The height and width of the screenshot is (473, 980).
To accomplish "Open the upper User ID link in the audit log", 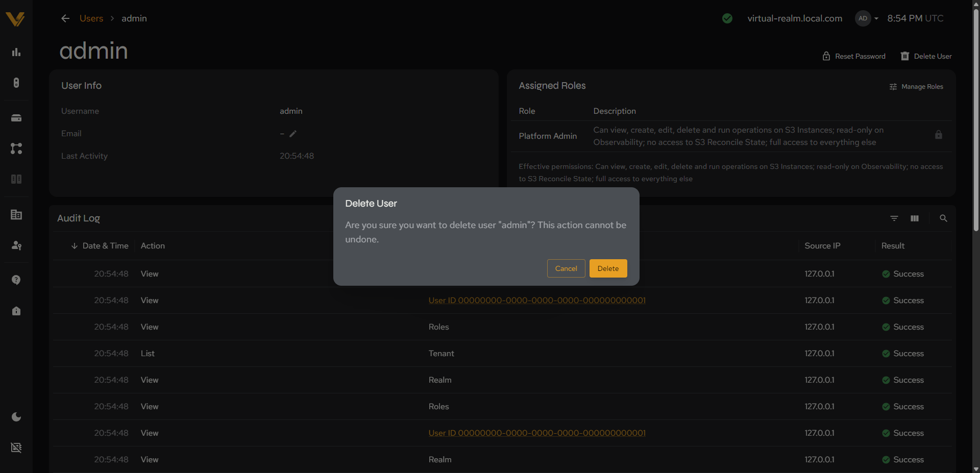I will coord(537,301).
